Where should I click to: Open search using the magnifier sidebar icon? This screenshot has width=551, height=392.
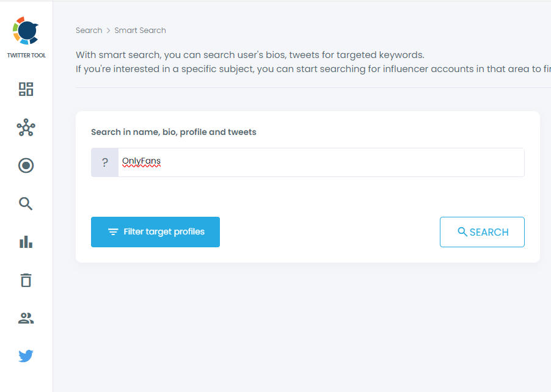click(x=26, y=203)
